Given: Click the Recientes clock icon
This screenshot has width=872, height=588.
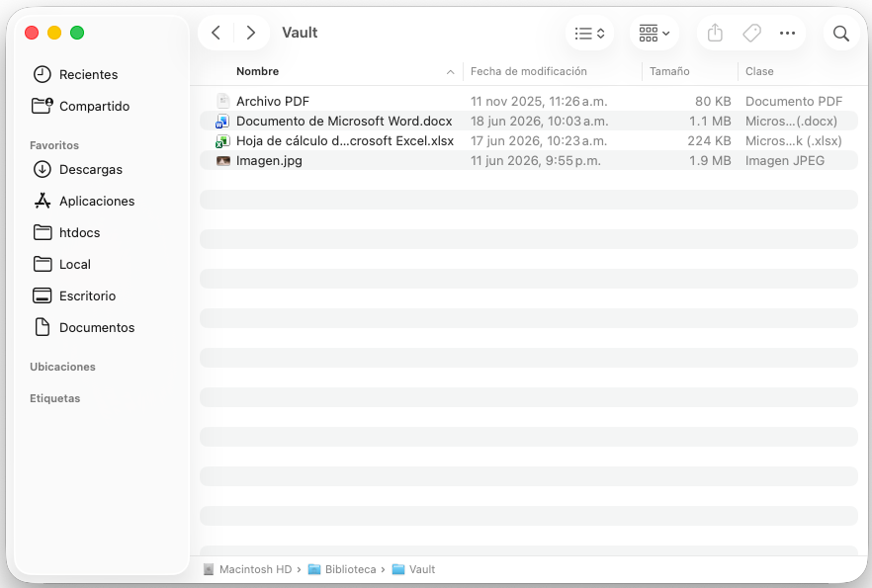Looking at the screenshot, I should (x=43, y=74).
